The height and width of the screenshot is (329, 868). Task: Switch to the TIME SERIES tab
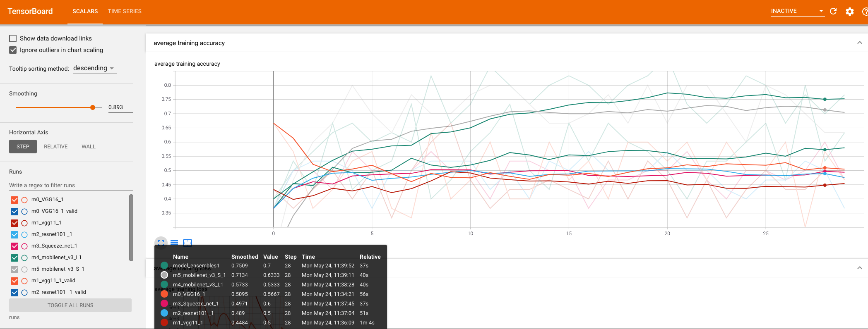pyautogui.click(x=125, y=12)
